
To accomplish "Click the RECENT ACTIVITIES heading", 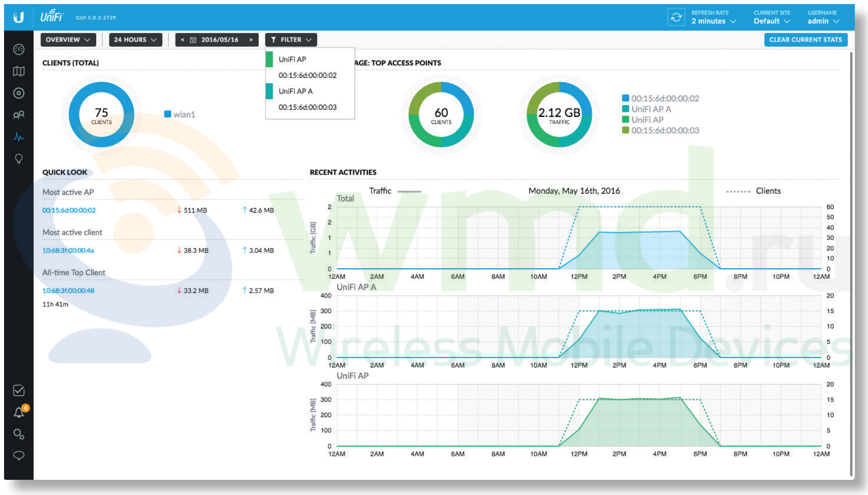I will click(x=343, y=172).
